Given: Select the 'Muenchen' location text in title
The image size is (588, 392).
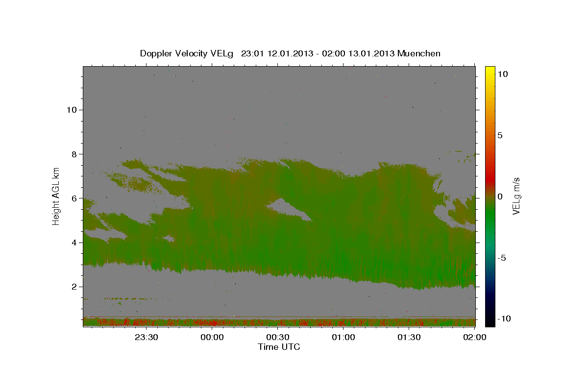Looking at the screenshot, I should click(419, 53).
